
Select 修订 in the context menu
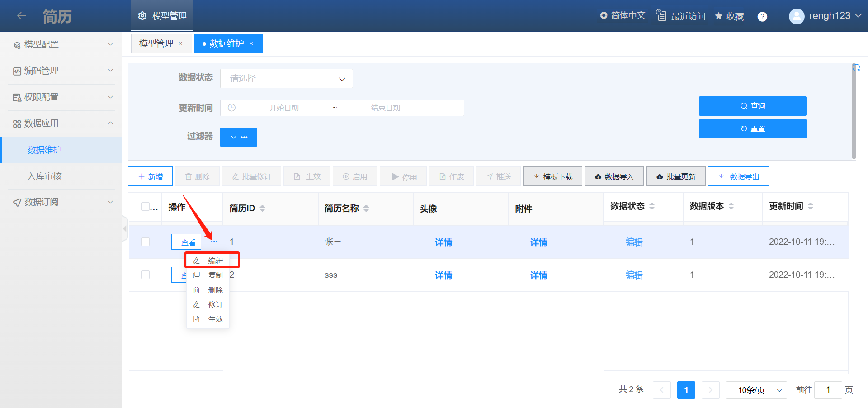click(208, 304)
